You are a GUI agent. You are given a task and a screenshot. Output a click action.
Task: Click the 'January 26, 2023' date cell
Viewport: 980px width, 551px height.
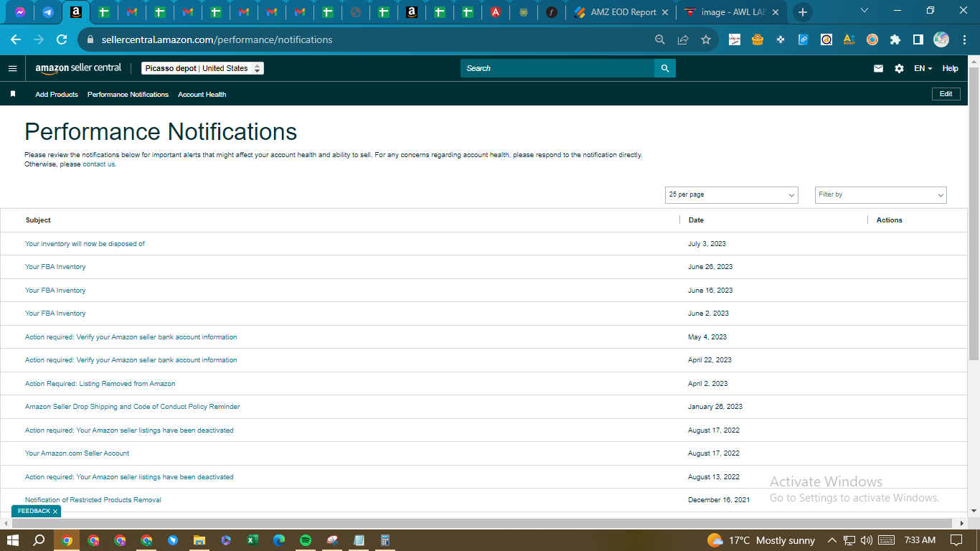click(715, 407)
